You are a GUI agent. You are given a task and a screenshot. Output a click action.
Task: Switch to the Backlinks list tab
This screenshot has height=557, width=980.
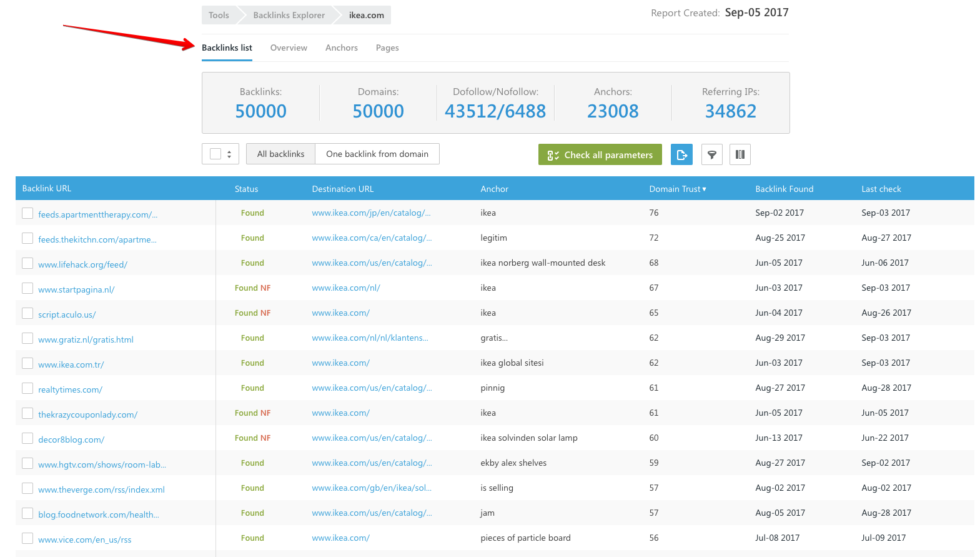click(x=227, y=48)
